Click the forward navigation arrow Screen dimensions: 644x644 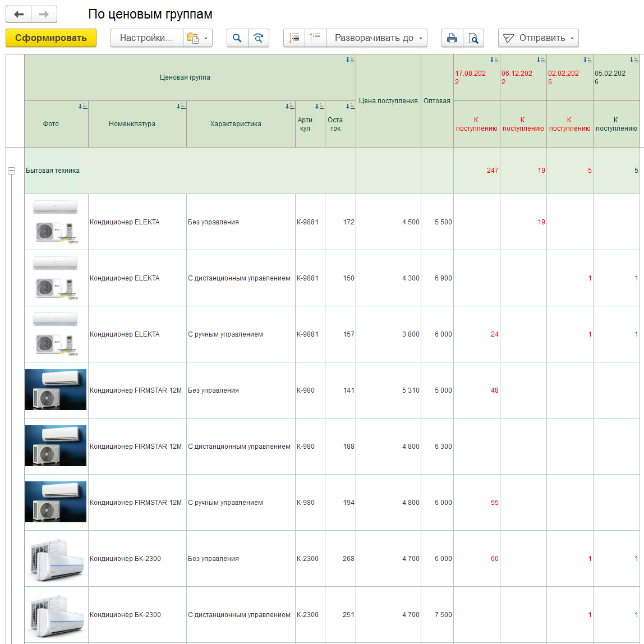(x=44, y=15)
